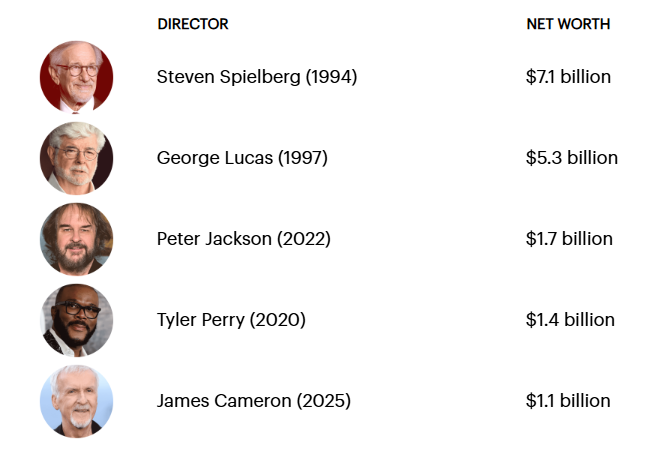Select the Steven Spielberg (1994) name
646x450 pixels.
(256, 77)
